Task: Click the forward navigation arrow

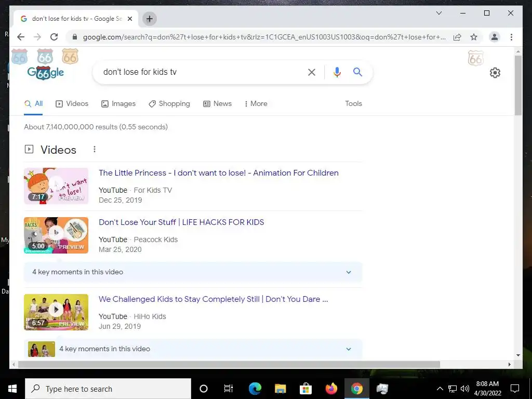Action: tap(37, 37)
